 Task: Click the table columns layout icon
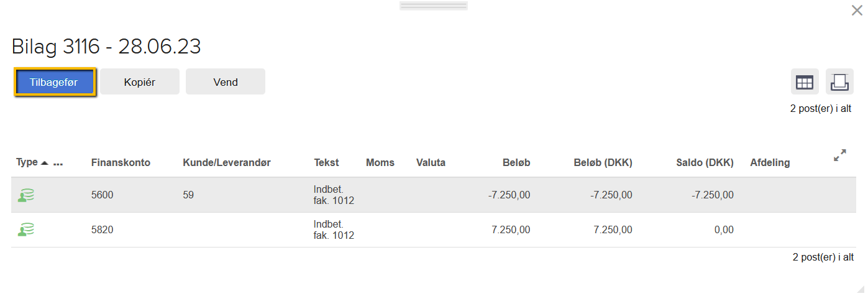805,81
